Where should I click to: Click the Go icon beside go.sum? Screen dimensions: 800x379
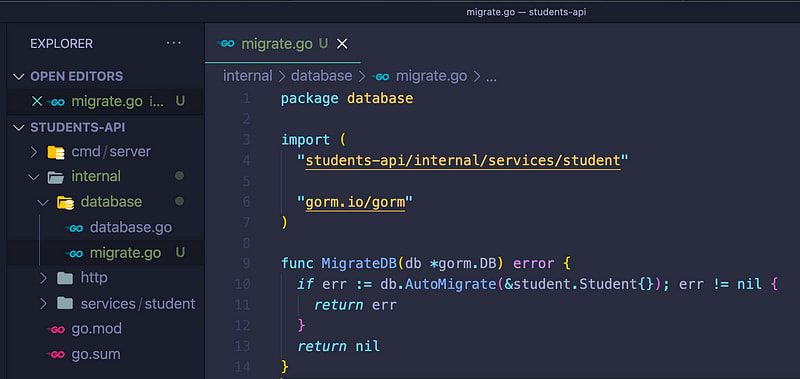coord(56,355)
